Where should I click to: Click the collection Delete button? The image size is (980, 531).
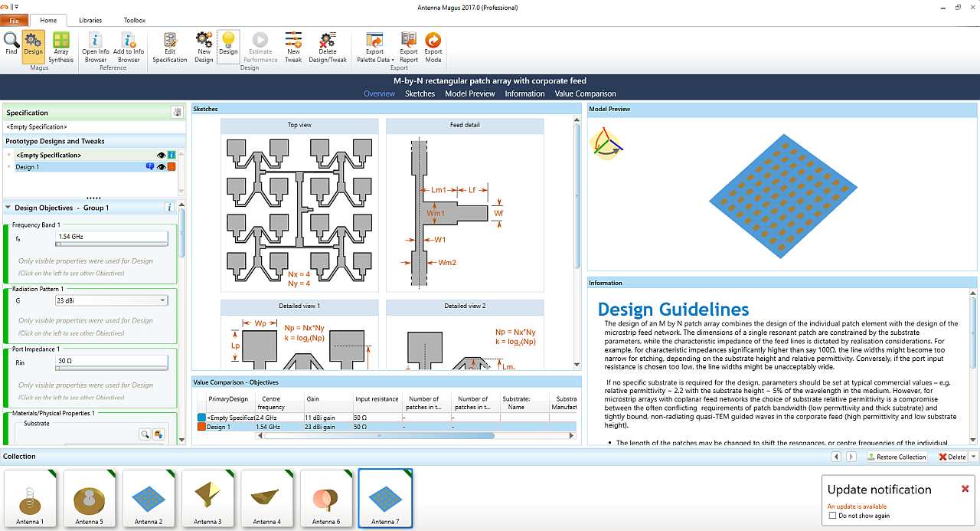point(952,457)
